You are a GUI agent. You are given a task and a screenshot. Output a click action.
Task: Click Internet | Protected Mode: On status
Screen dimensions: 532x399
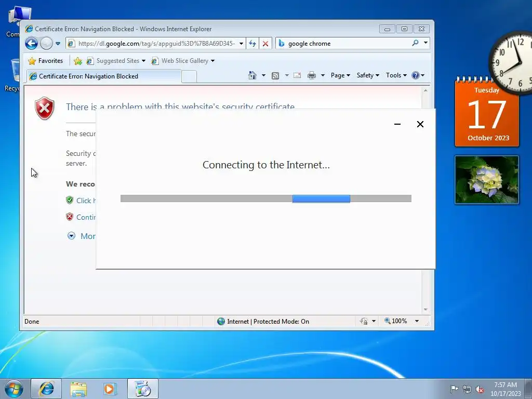tap(263, 321)
